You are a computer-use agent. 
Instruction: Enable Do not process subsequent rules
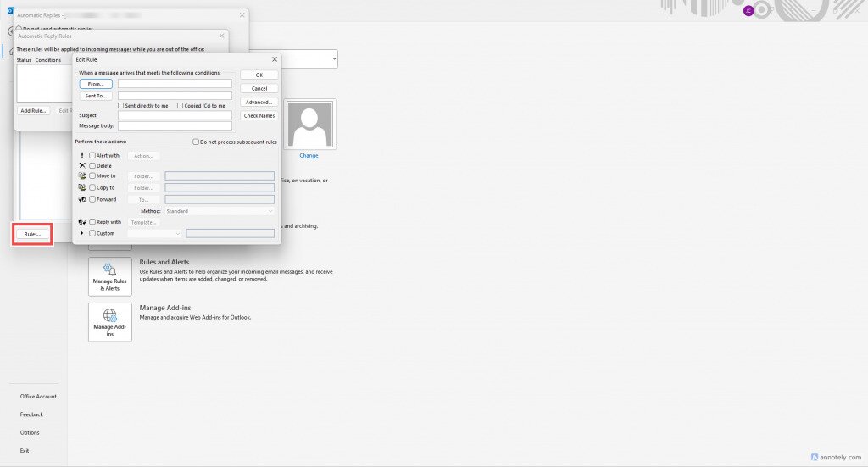coord(196,142)
